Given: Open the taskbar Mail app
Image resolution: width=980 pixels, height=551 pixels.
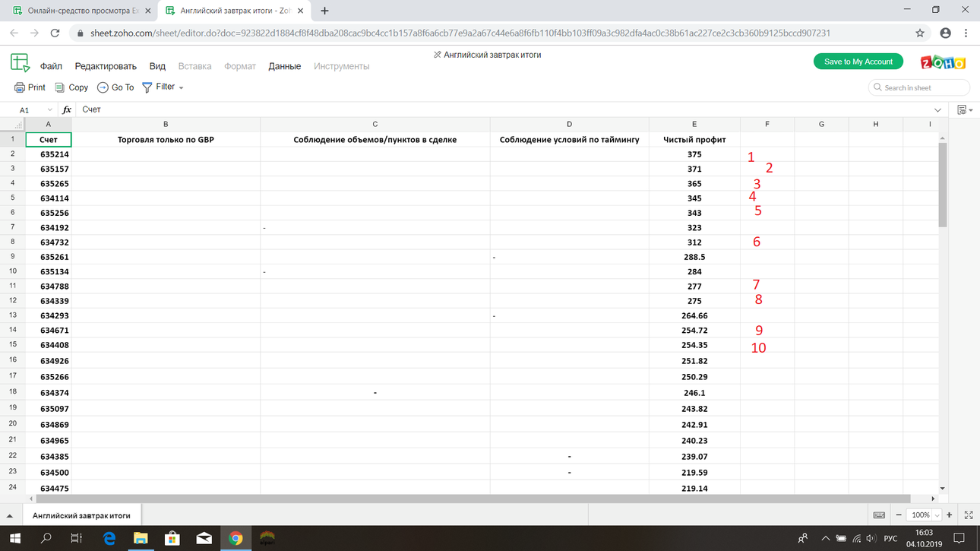Looking at the screenshot, I should pyautogui.click(x=204, y=538).
